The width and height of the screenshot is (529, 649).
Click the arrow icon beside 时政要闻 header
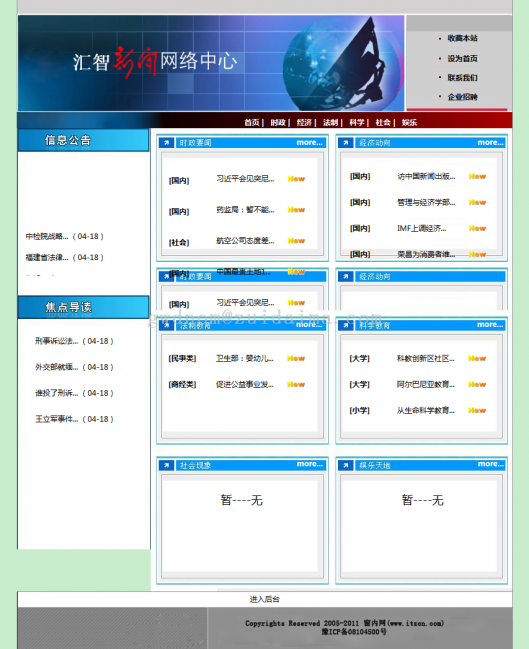tap(166, 143)
